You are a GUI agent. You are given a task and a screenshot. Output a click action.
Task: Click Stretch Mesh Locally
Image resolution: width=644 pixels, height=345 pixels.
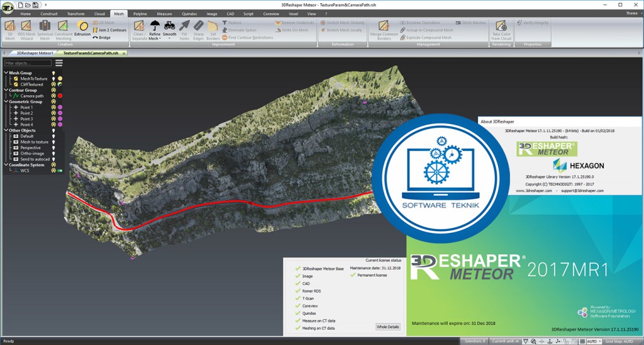point(341,30)
